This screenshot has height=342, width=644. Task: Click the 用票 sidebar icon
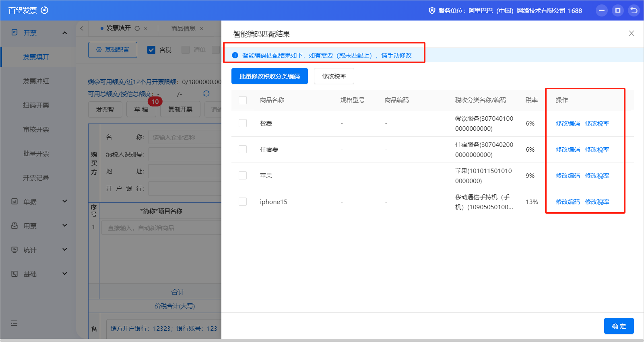14,226
